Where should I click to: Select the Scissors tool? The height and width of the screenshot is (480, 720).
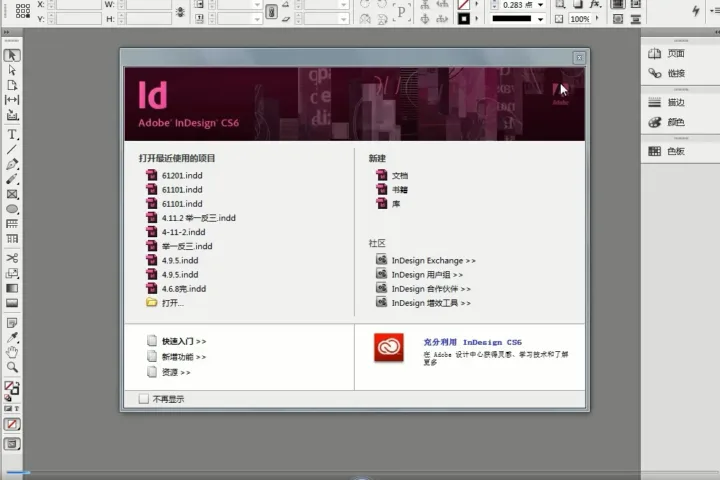(x=12, y=258)
